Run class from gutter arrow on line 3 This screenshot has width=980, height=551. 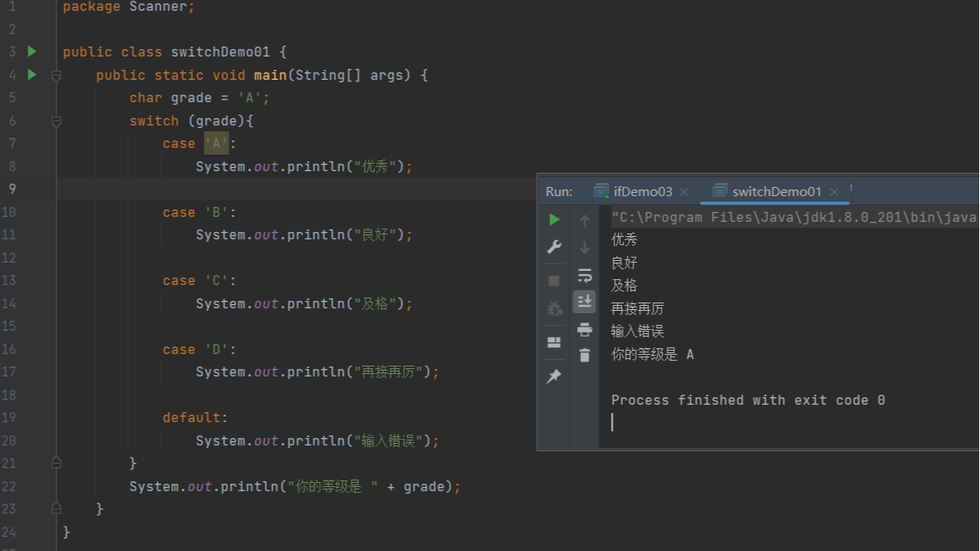pos(32,52)
